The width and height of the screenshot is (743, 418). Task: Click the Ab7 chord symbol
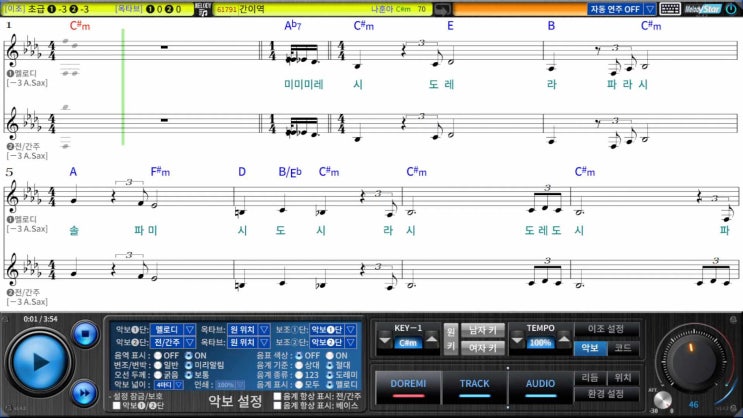292,26
